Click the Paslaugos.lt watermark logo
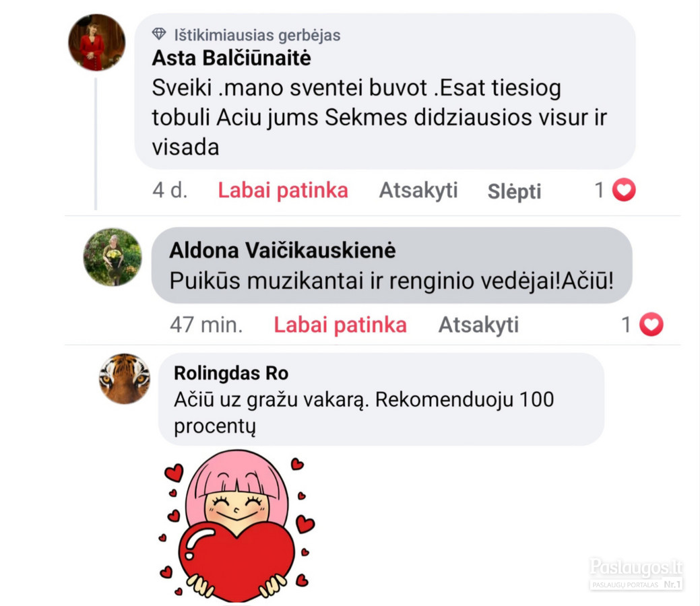Viewport: 700px width, 606px height. click(636, 574)
